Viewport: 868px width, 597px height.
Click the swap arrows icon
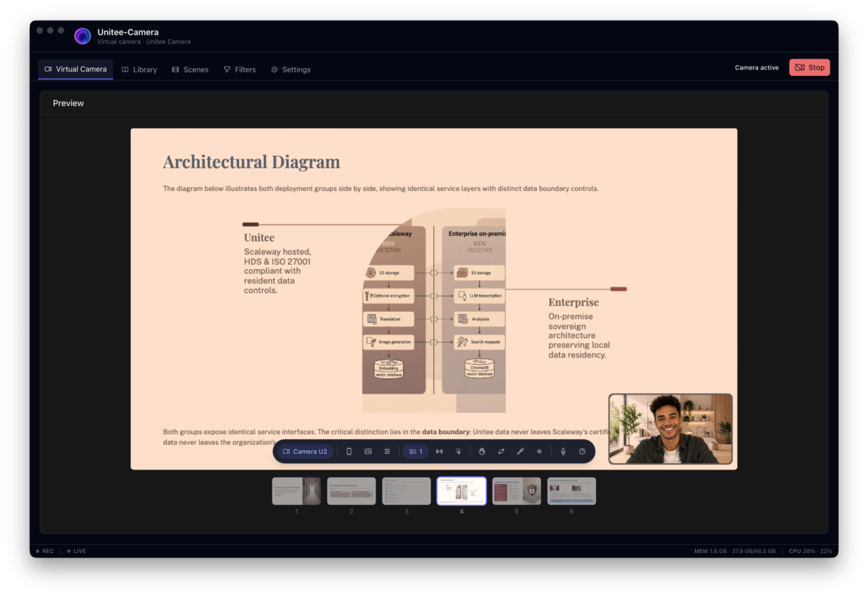coord(501,452)
